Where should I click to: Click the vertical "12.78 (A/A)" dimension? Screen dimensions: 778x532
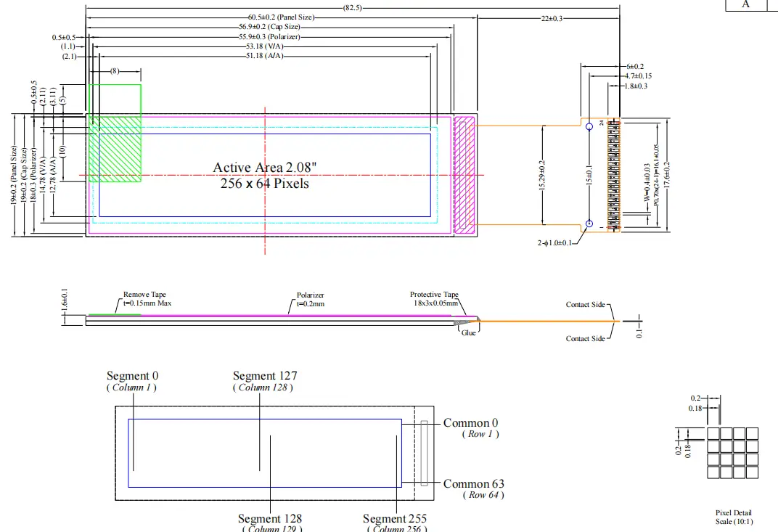(x=52, y=175)
